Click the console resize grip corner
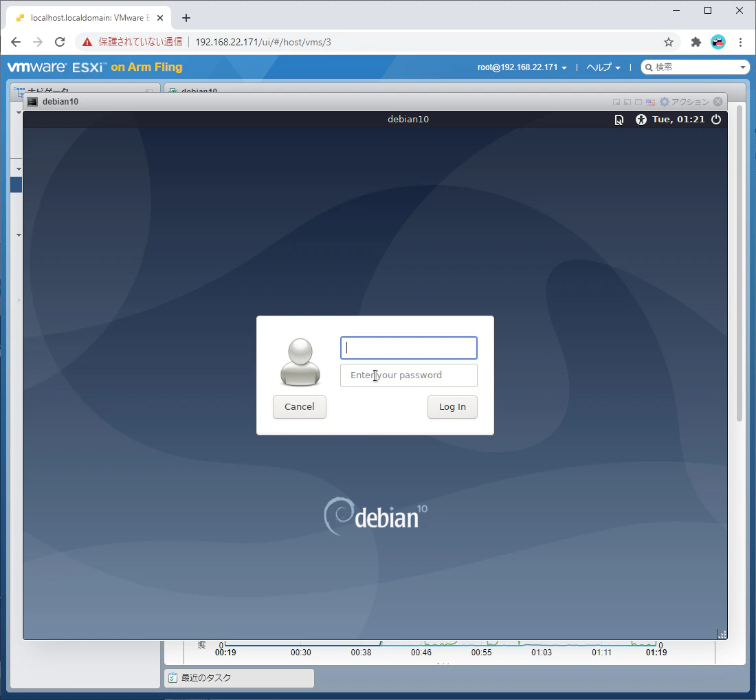756x700 pixels. point(722,635)
